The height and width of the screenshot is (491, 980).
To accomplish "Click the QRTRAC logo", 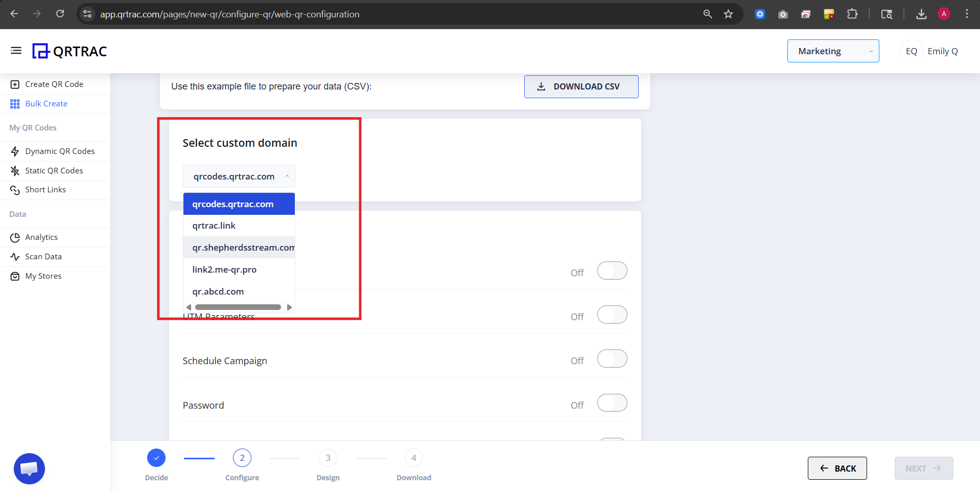I will pyautogui.click(x=69, y=51).
